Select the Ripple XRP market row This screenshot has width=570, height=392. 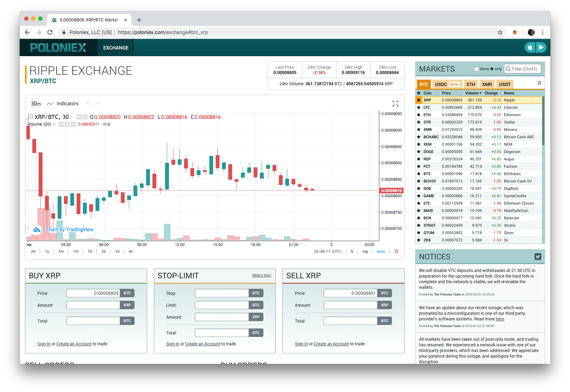tap(479, 100)
